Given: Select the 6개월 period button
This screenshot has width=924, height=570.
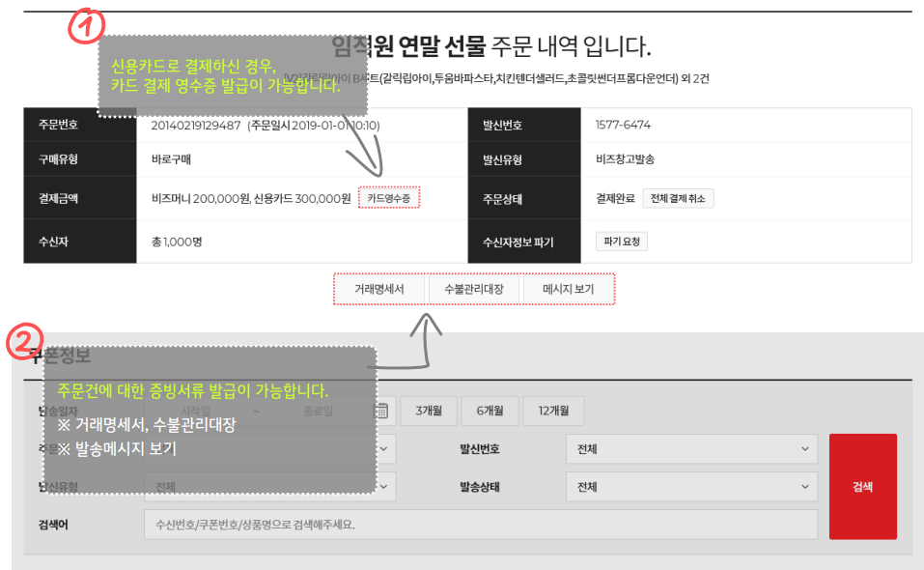Looking at the screenshot, I should (x=490, y=411).
